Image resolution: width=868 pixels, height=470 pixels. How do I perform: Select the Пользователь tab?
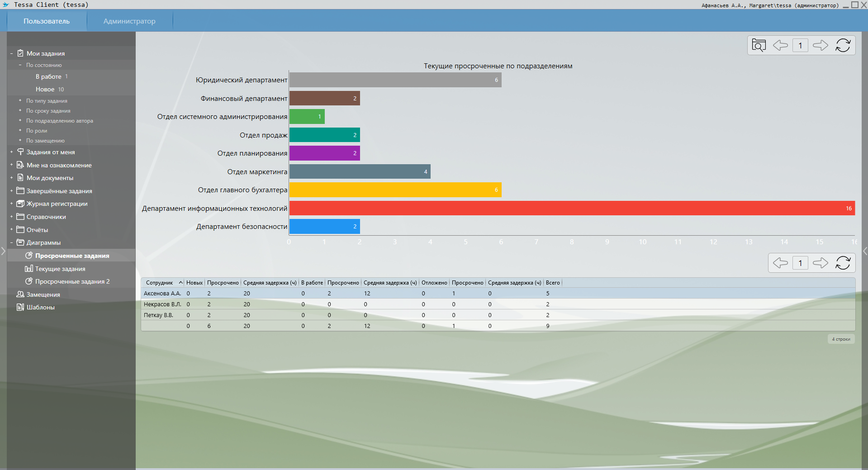(47, 21)
